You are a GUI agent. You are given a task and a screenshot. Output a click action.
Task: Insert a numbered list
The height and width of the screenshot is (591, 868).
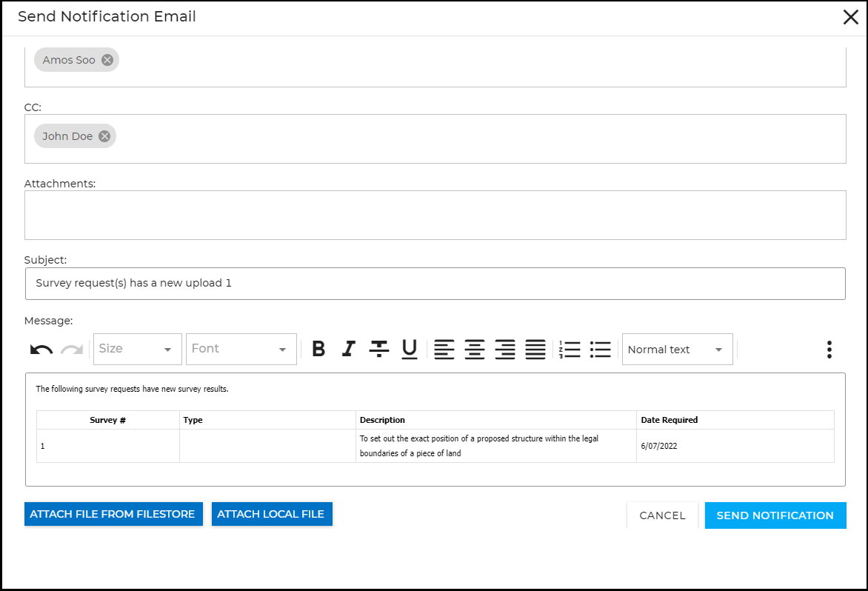point(570,349)
